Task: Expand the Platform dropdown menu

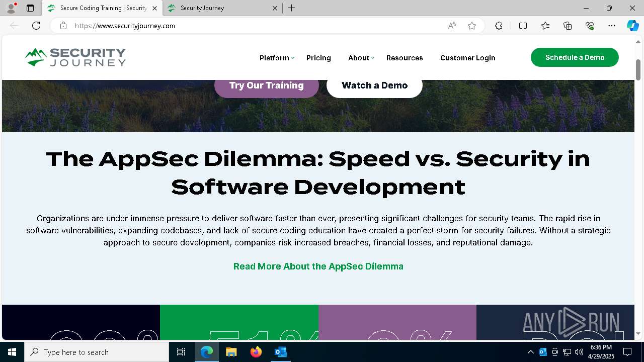Action: tap(277, 58)
